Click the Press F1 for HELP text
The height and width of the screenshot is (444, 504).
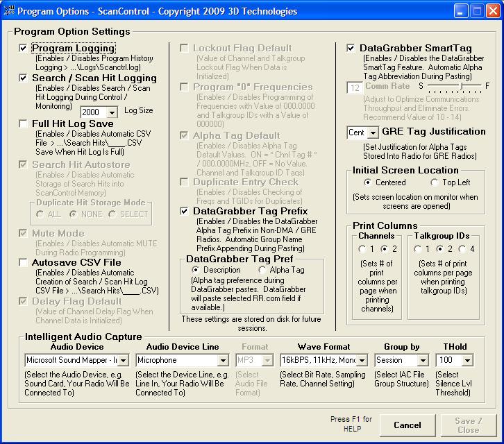point(352,424)
